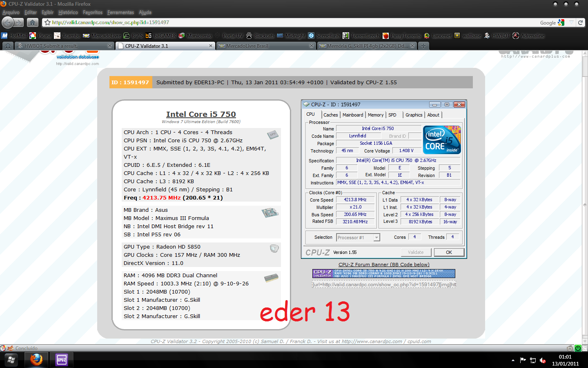Open the Picasa bookmark
The height and width of the screenshot is (368, 588).
(40, 36)
